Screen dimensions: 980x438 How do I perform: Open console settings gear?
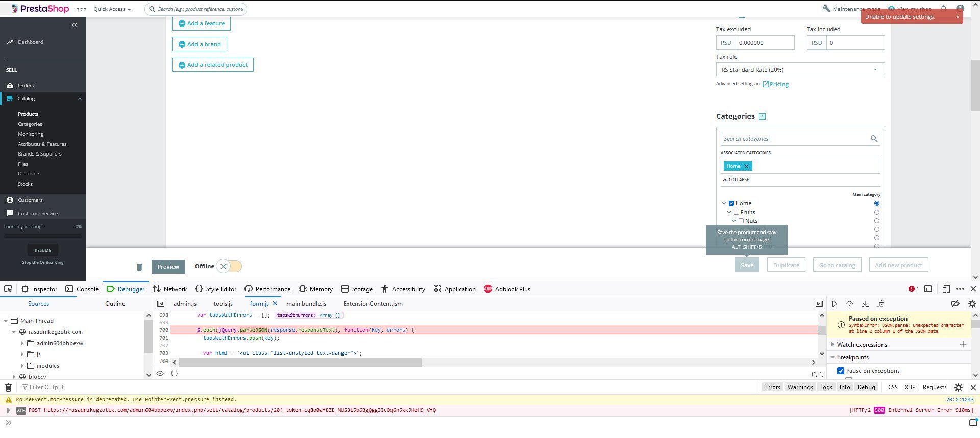959,388
